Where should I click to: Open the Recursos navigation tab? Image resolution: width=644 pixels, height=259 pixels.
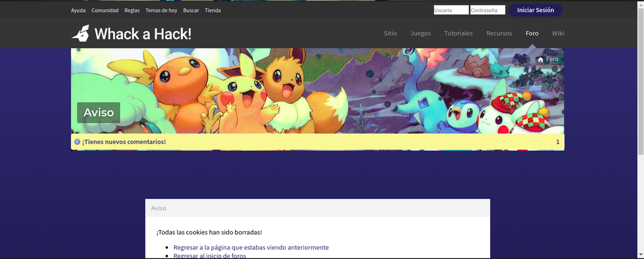[x=499, y=33]
